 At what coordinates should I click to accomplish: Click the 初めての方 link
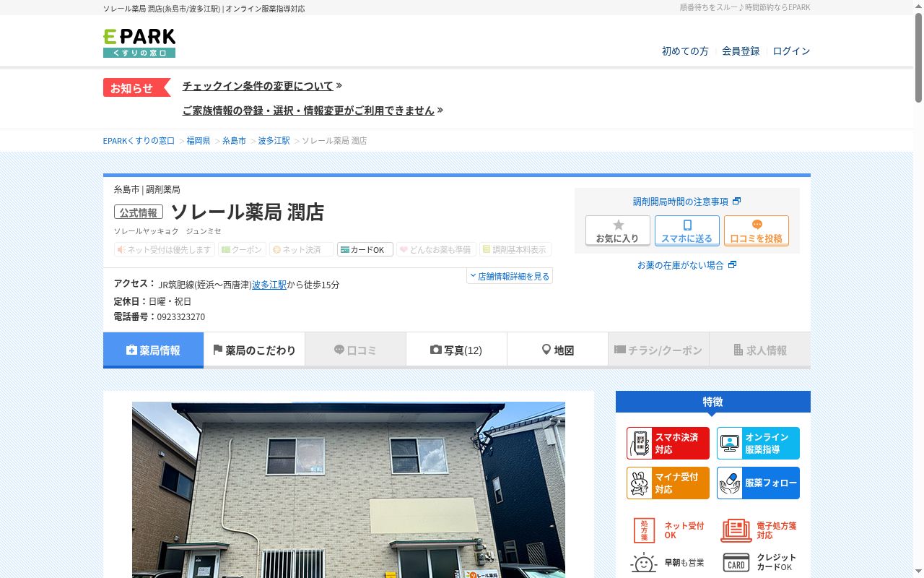click(685, 51)
